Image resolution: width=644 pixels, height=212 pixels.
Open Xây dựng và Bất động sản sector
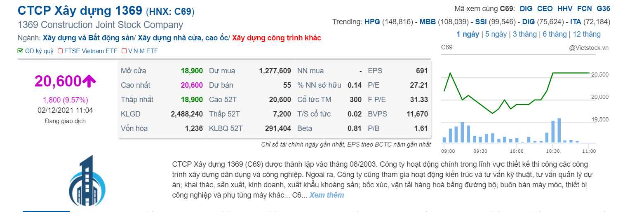click(88, 38)
